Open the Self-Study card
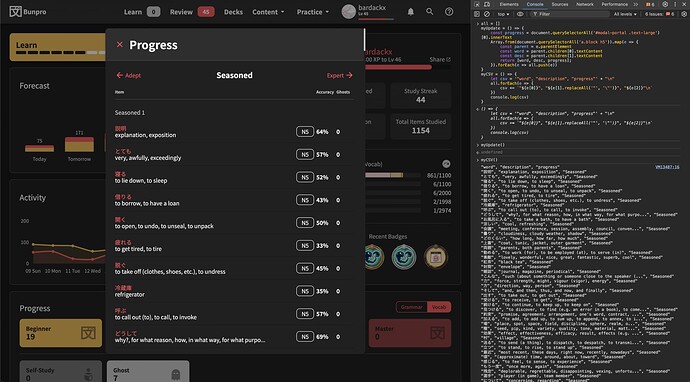This screenshot has height=382, width=690. [61, 372]
